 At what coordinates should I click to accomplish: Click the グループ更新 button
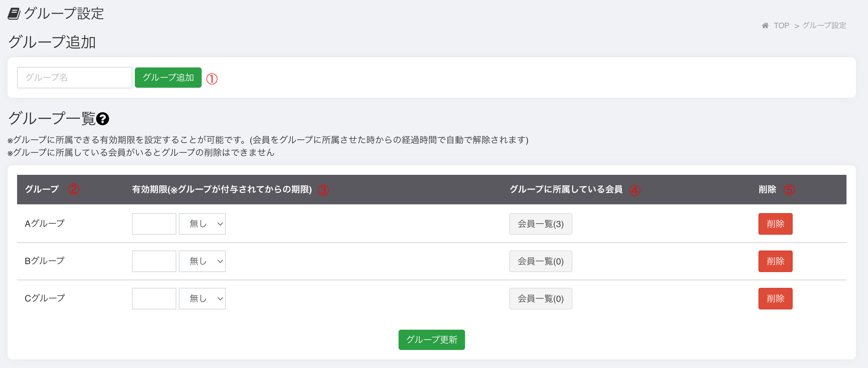tap(432, 340)
